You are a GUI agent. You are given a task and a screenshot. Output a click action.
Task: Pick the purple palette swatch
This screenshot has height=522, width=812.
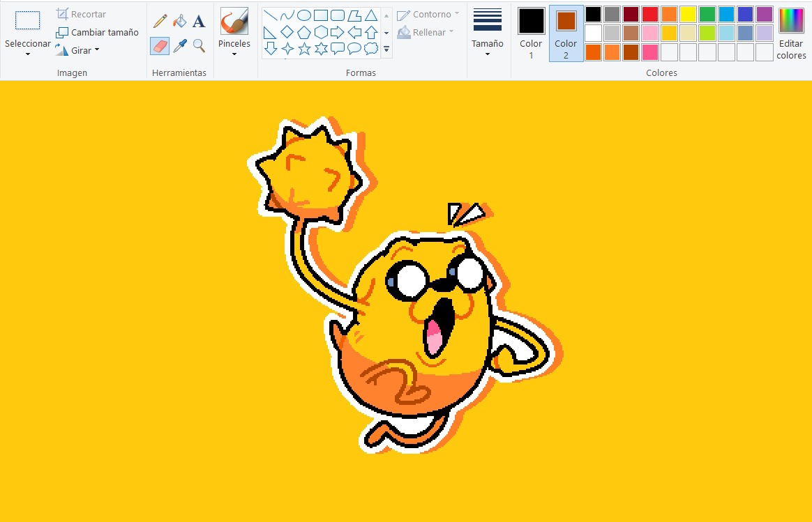tap(765, 14)
